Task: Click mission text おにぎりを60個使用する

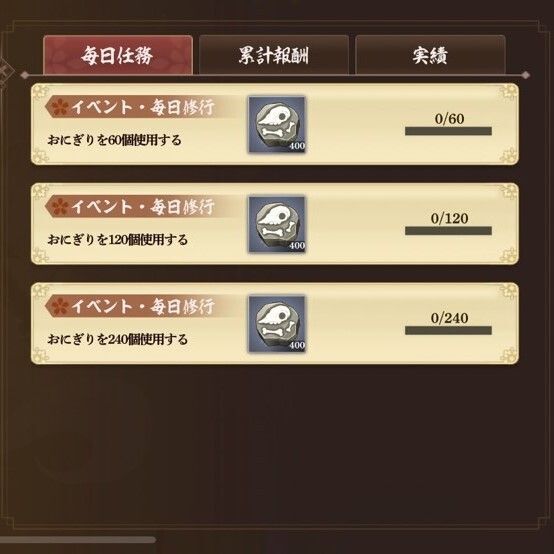Action: 114,140
